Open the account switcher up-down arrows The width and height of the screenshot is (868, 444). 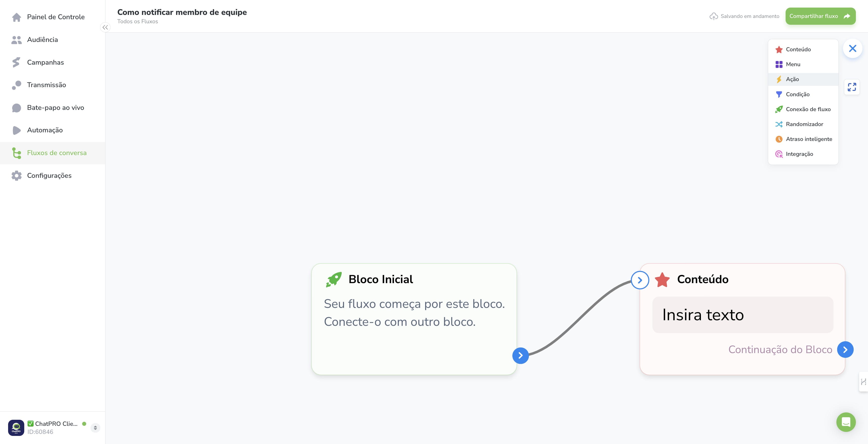tap(95, 428)
